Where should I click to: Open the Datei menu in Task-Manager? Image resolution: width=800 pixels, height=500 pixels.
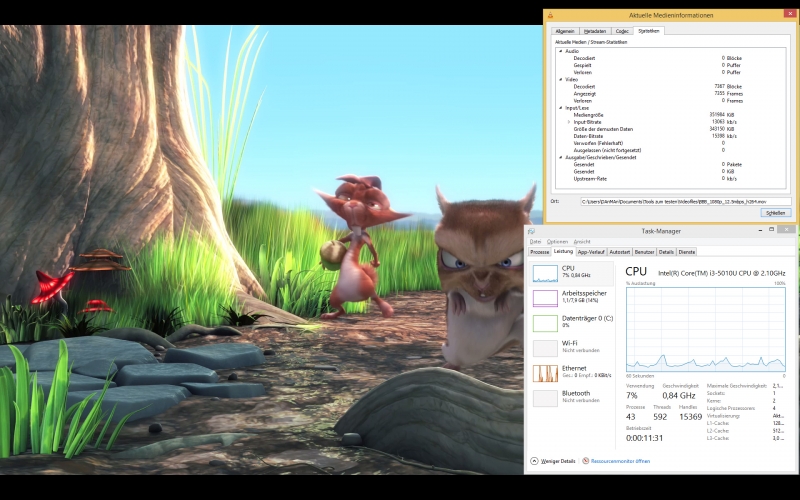pos(535,242)
